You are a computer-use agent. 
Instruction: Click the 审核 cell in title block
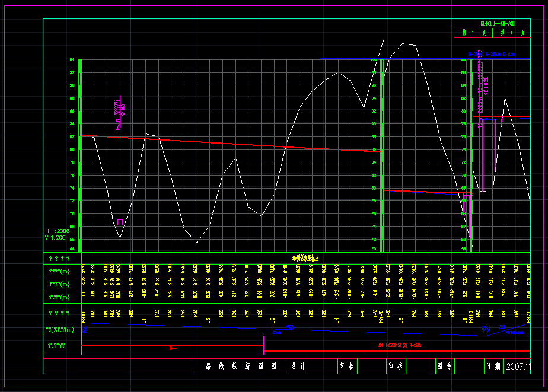point(396,366)
